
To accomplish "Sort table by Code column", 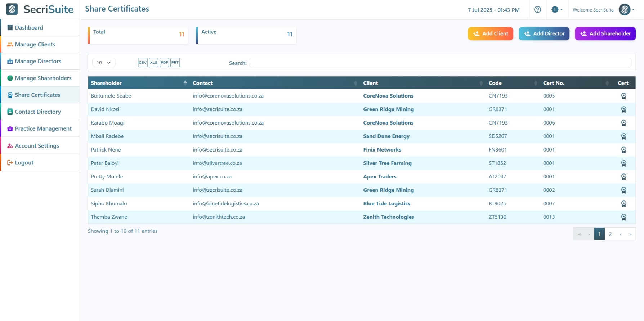I will (x=513, y=83).
